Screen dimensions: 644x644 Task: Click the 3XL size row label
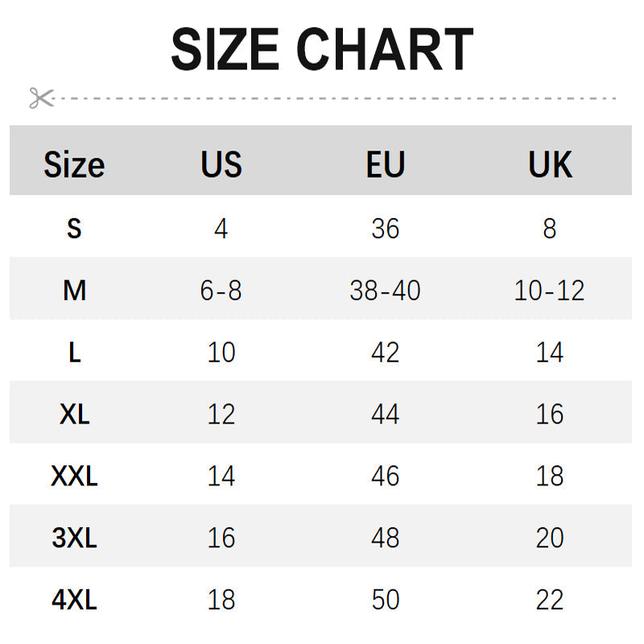point(74,538)
